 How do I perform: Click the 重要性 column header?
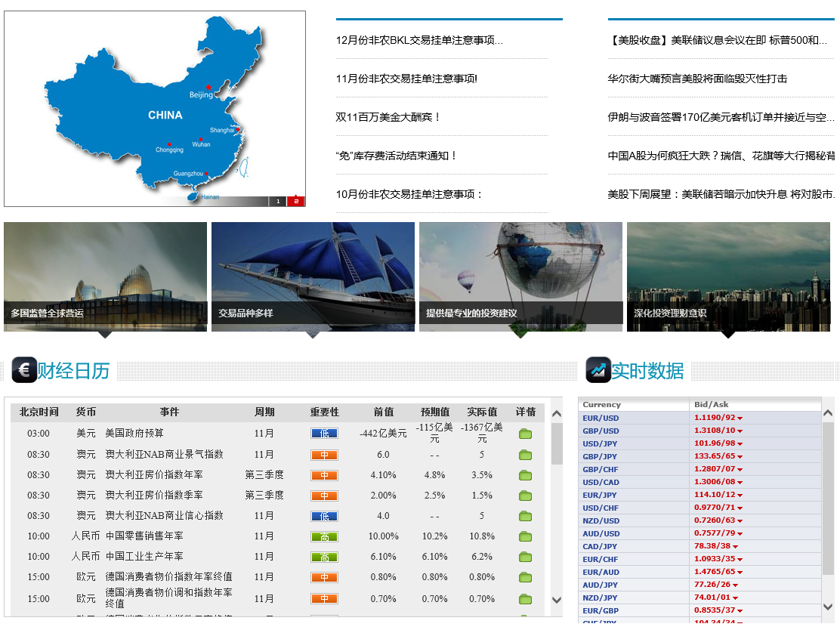click(324, 412)
